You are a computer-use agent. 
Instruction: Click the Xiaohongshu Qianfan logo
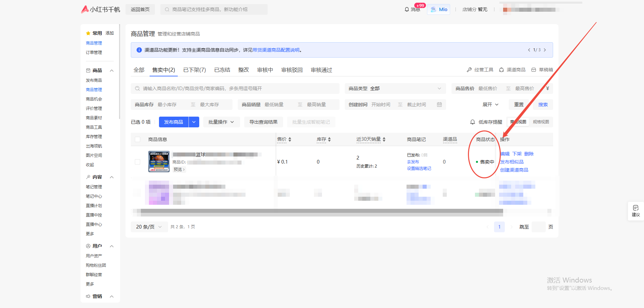tap(100, 9)
